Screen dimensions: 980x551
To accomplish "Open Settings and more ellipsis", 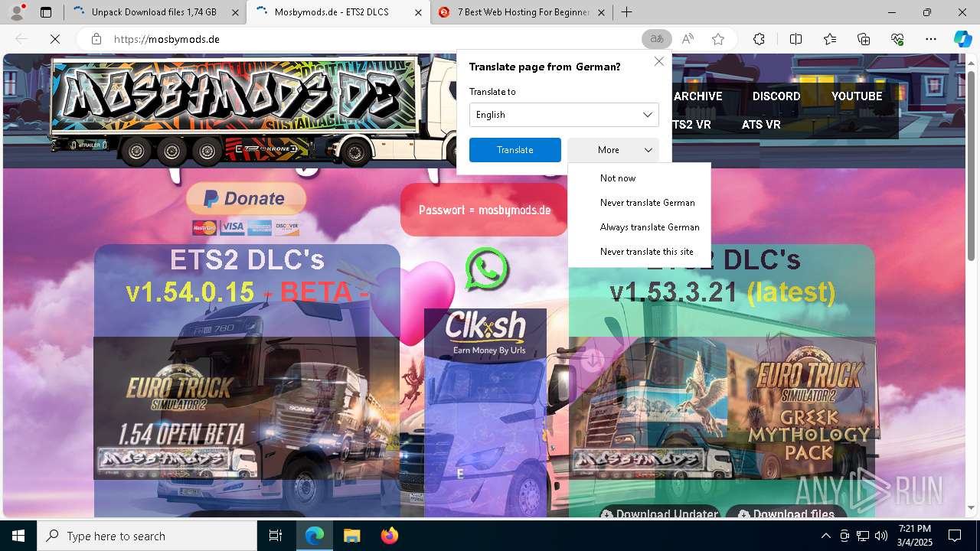I will pos(931,39).
